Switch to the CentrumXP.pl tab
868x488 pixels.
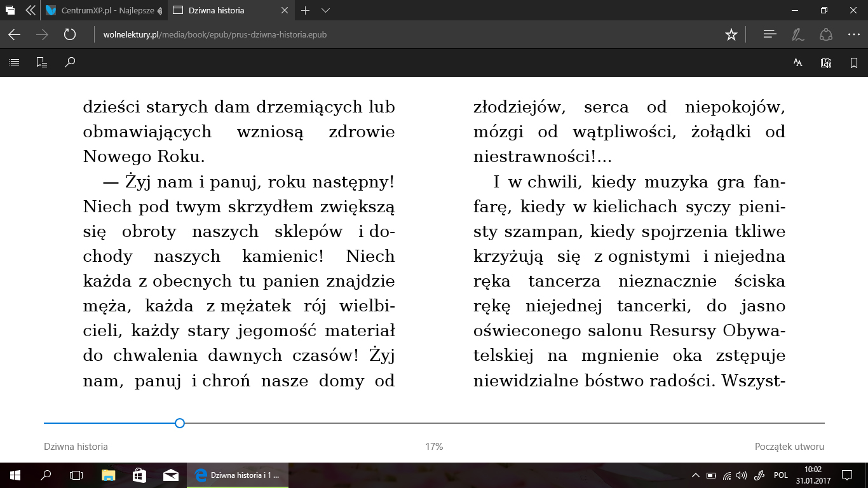[103, 10]
